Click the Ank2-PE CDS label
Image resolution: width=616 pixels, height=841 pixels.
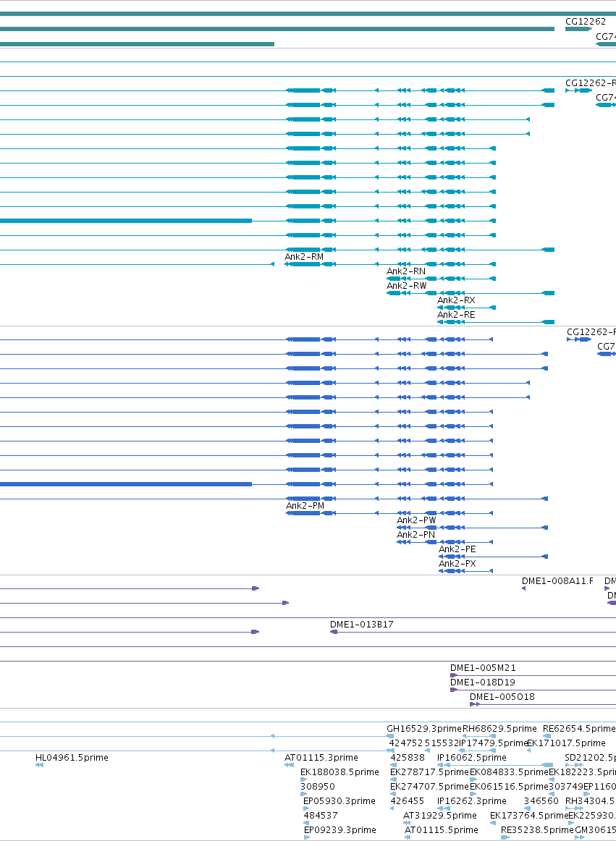coord(457,549)
